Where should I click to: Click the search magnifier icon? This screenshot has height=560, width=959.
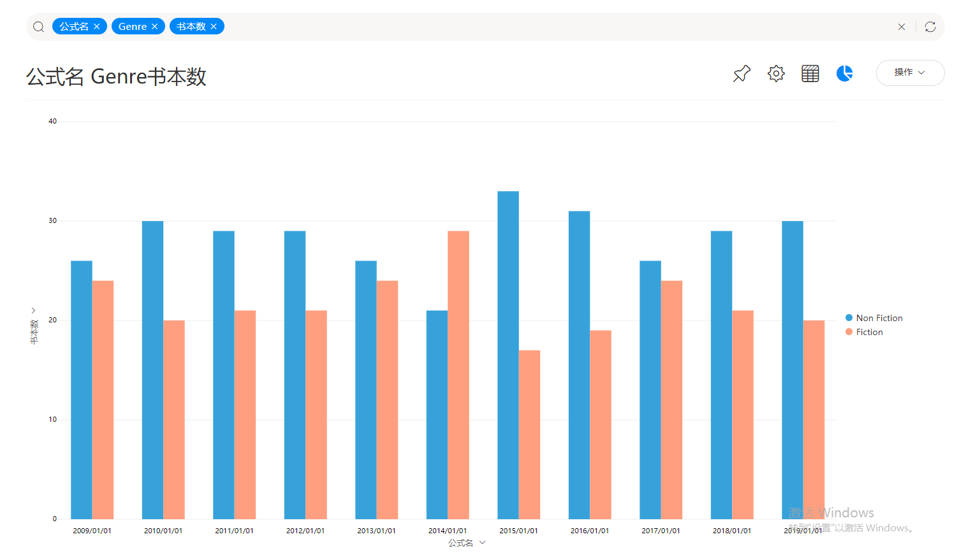(x=39, y=27)
